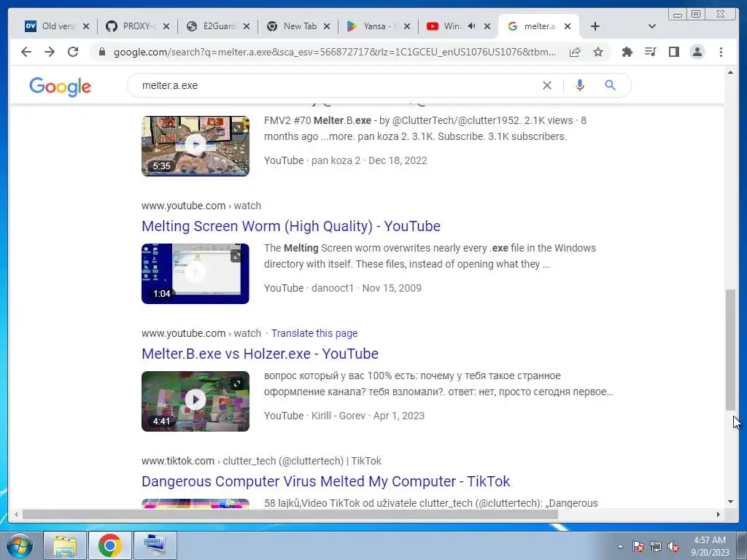
Task: Click the horizontal scrollbar right arrow
Action: pos(719,514)
